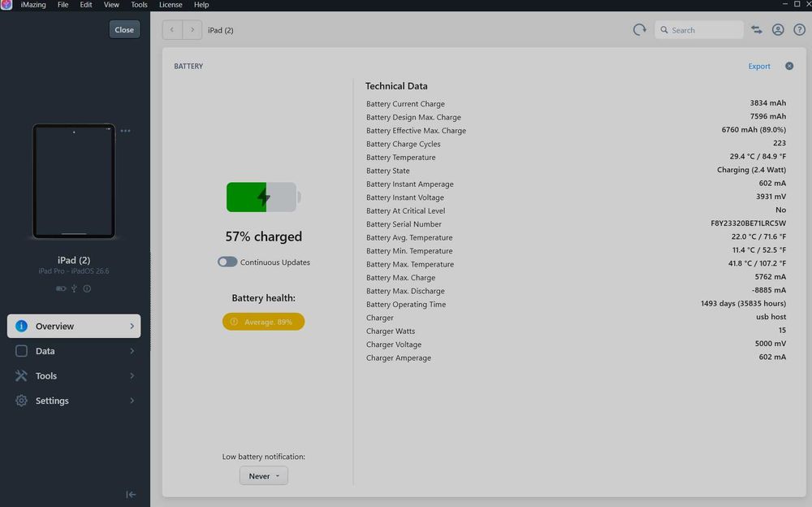Open the View menu
This screenshot has height=507, width=812.
click(x=111, y=5)
